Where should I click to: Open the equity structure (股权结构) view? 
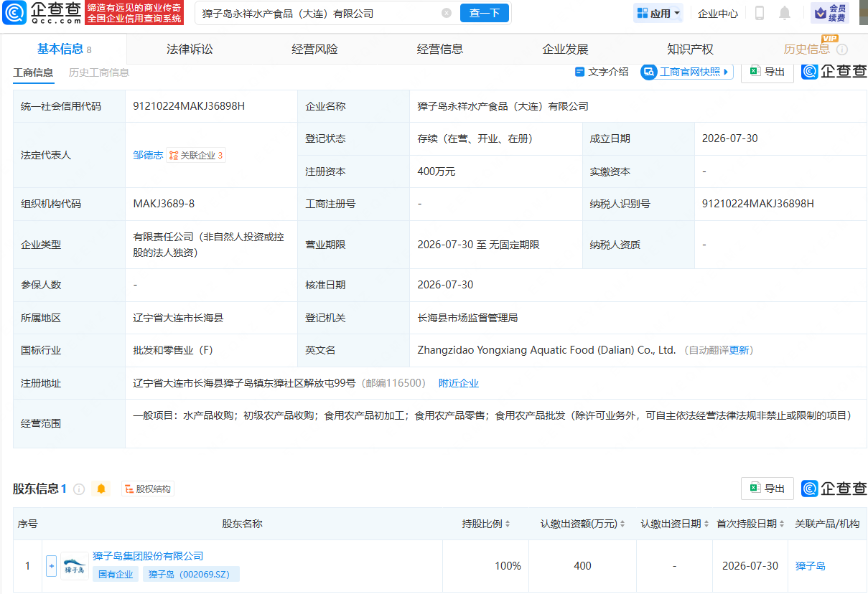point(148,489)
